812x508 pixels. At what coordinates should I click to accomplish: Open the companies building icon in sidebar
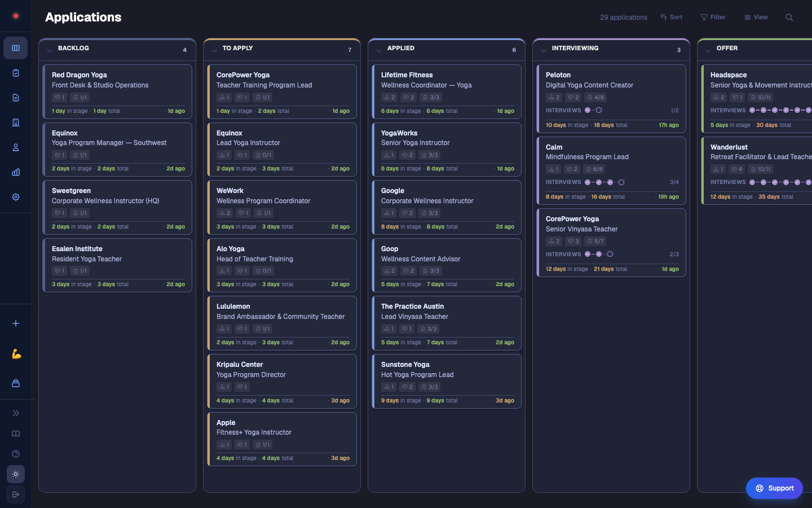pyautogui.click(x=16, y=122)
